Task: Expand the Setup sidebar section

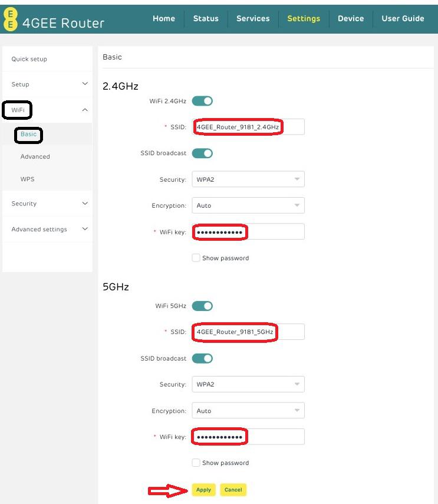Action: pos(47,84)
